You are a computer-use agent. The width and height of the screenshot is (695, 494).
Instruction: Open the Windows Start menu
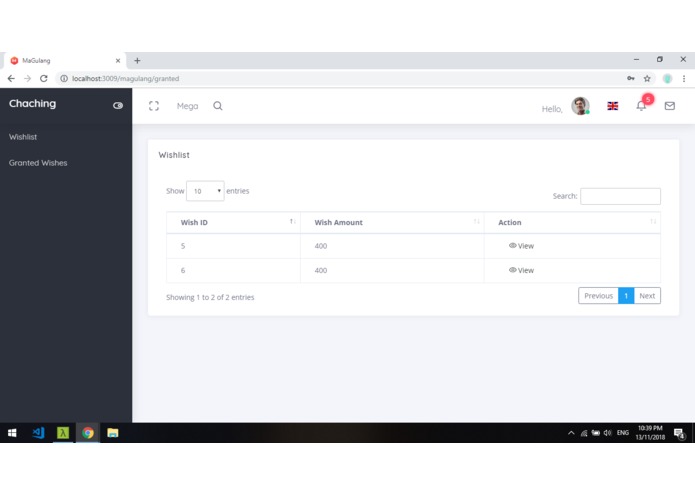tap(12, 433)
